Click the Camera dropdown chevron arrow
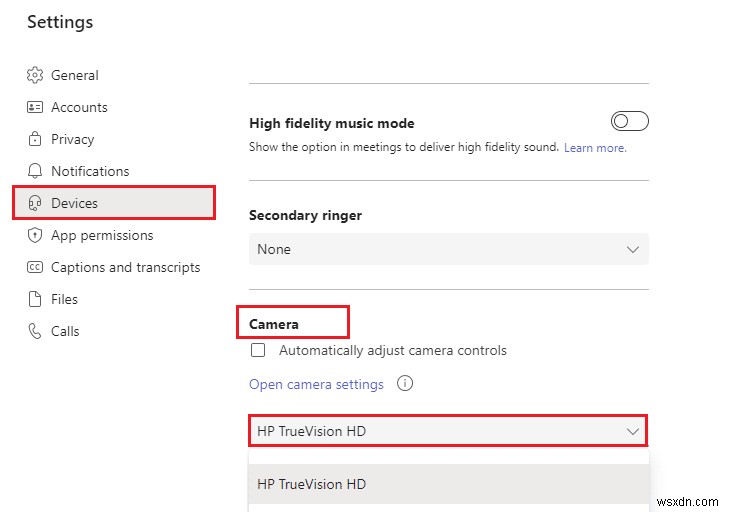Screen dimensions: 730x512 632,432
